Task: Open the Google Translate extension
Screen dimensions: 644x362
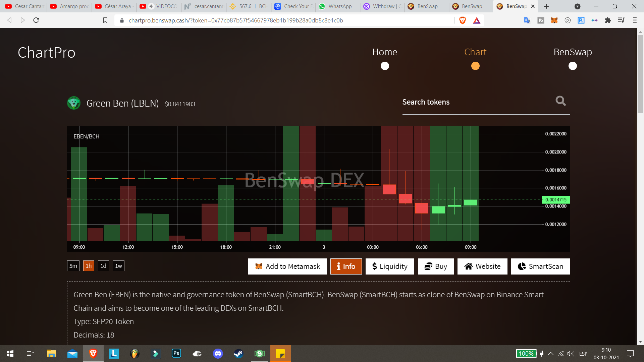Action: coord(527,20)
